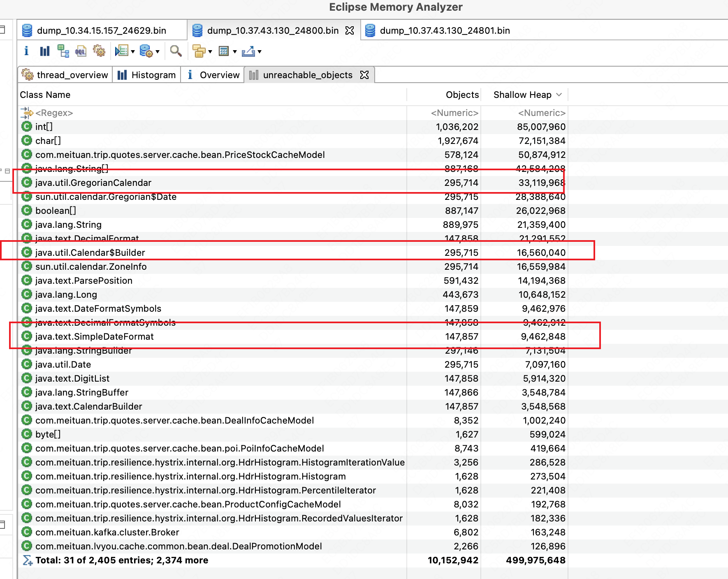Viewport: 728px width, 579px height.
Task: Open the Dominator Tree toolbar icon
Action: click(63, 51)
